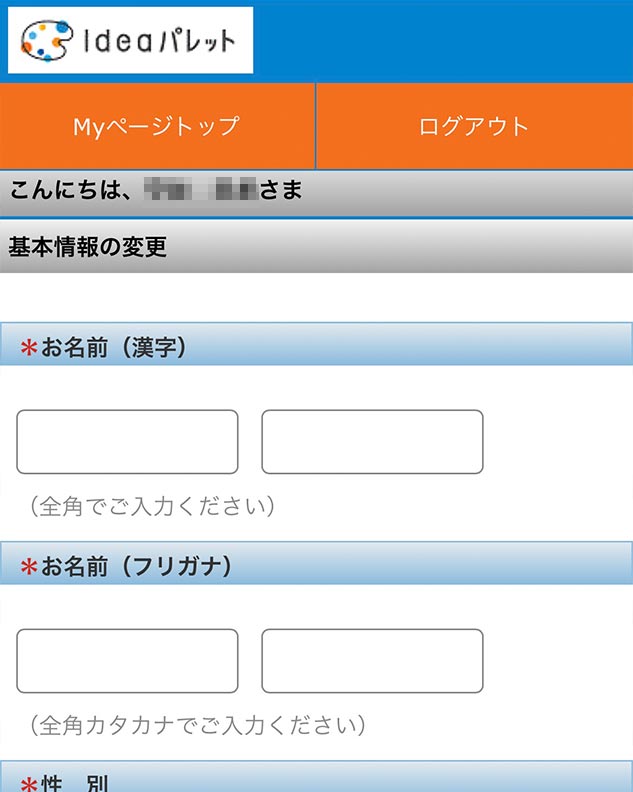This screenshot has height=792, width=633.
Task: Click the お名前（漢字） section label
Action: point(114,347)
